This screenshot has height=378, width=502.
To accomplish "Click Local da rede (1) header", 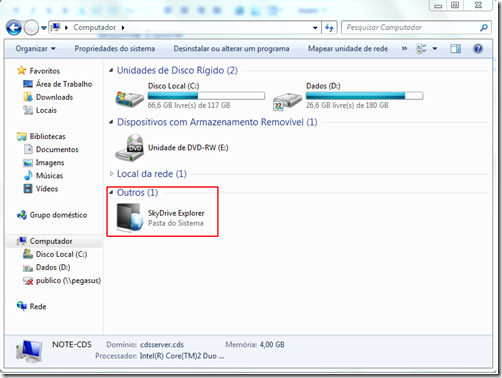I will (x=152, y=174).
